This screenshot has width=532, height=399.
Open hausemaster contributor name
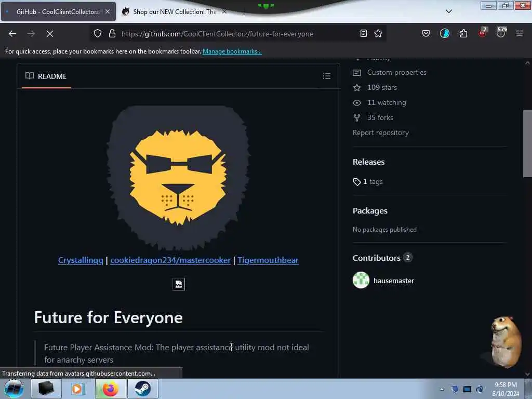click(x=394, y=281)
